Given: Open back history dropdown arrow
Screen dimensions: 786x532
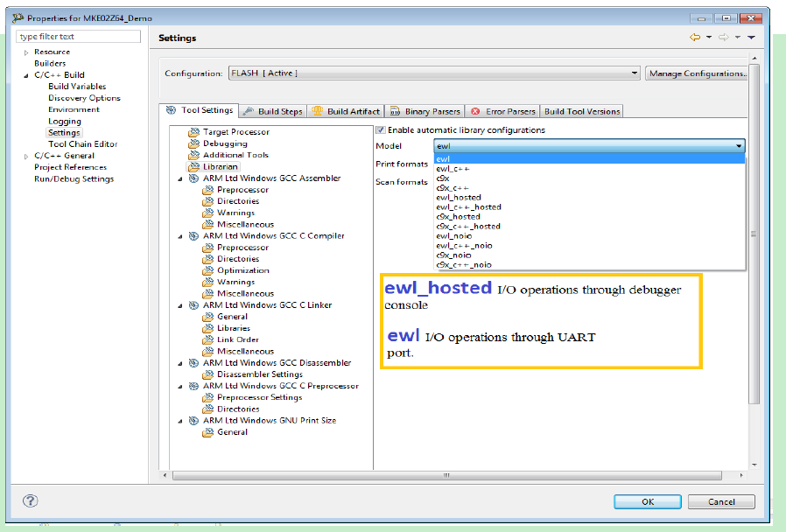Looking at the screenshot, I should point(709,37).
